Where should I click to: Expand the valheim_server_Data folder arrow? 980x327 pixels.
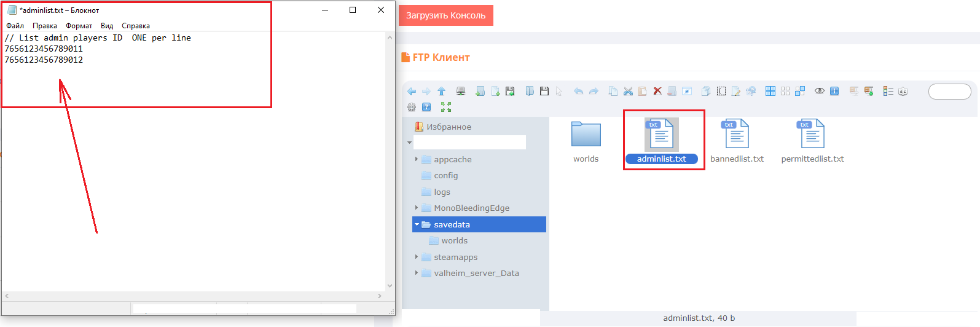(417, 273)
